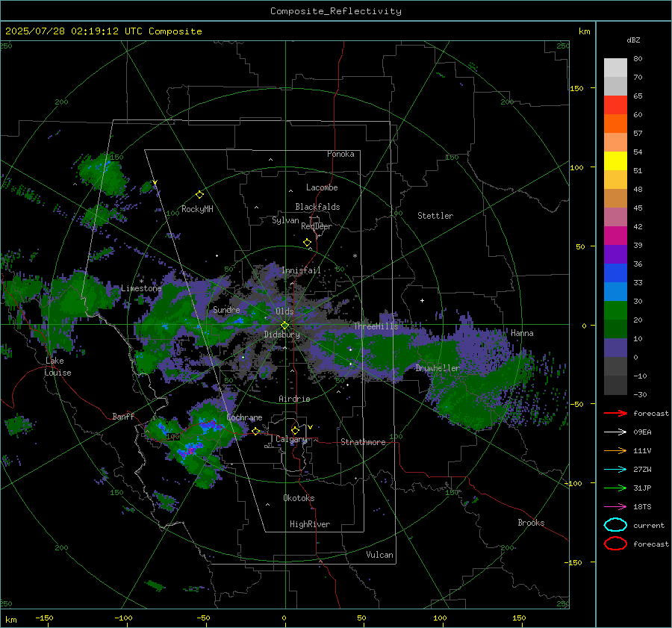672x628 pixels.
Task: Click the Banff label
Action: [123, 417]
